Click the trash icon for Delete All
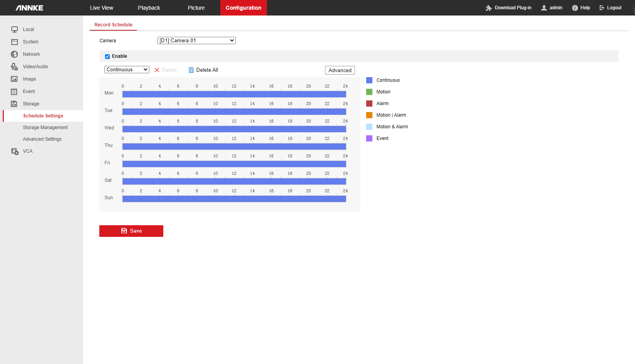The width and height of the screenshot is (635, 364). click(191, 70)
